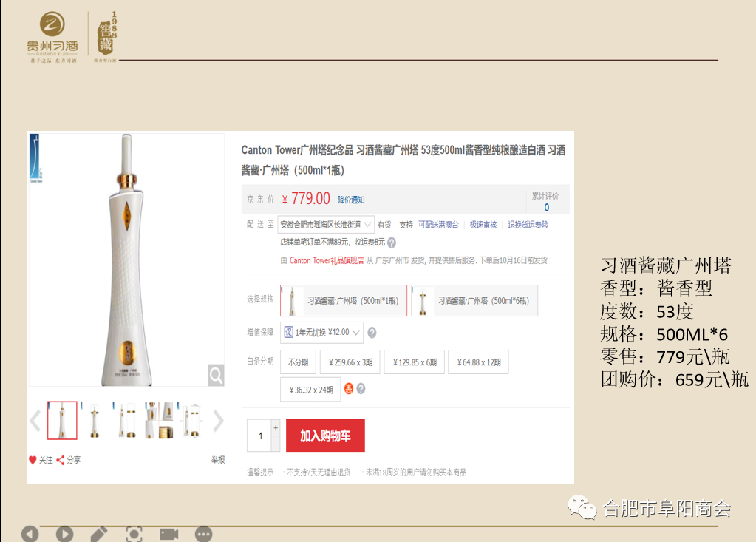Select the 500ml*6瓶 specification option
Image resolution: width=756 pixels, height=542 pixels.
click(474, 300)
